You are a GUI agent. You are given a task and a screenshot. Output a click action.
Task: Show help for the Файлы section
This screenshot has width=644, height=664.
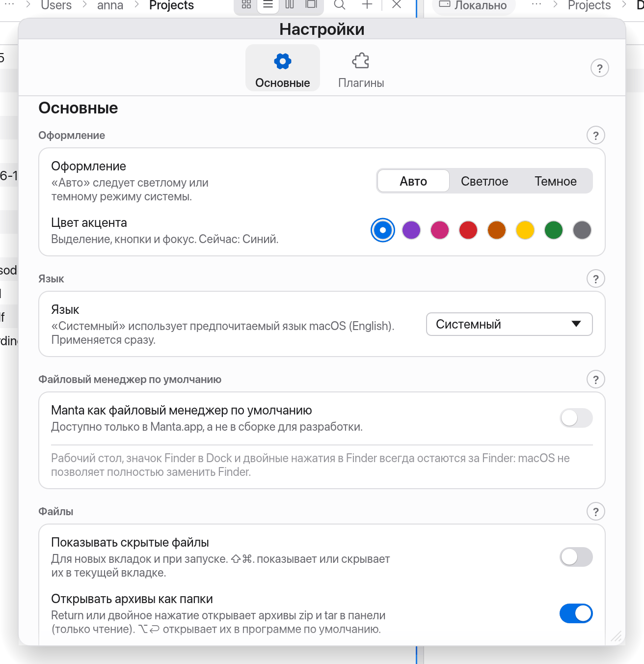click(596, 512)
